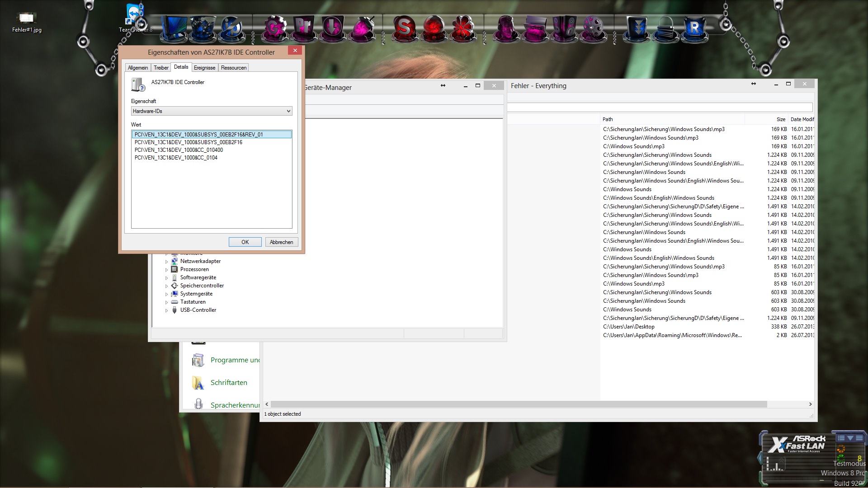Click the recycle bin dock icon
Image resolution: width=868 pixels, height=488 pixels.
202,28
